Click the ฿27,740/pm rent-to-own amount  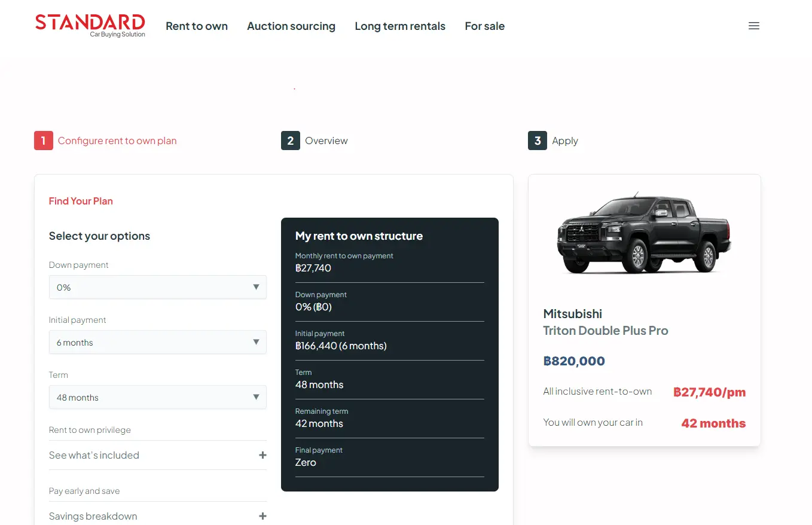click(x=710, y=392)
